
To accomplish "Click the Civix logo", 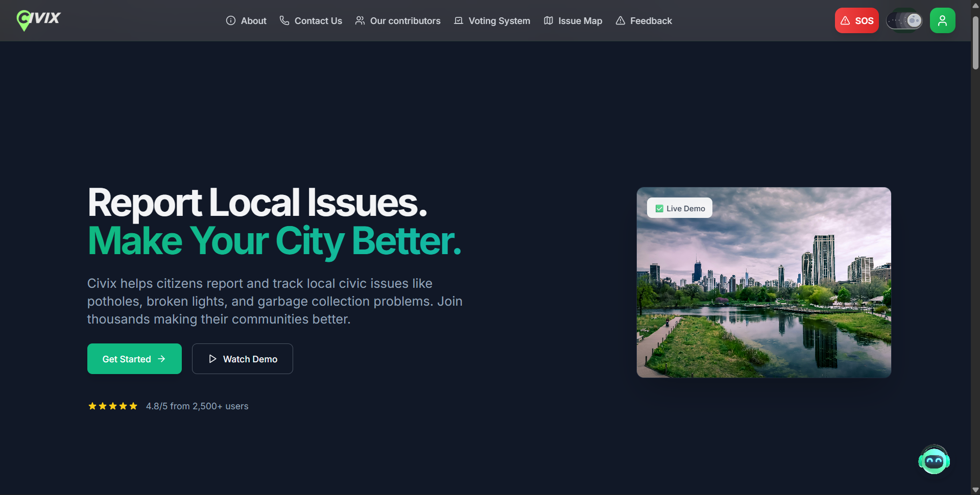I will 38,20.
